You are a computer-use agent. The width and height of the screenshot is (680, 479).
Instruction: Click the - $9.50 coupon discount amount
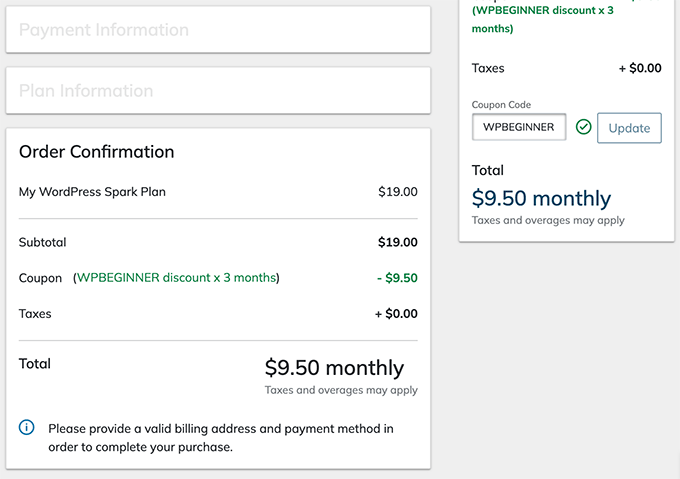coord(397,278)
